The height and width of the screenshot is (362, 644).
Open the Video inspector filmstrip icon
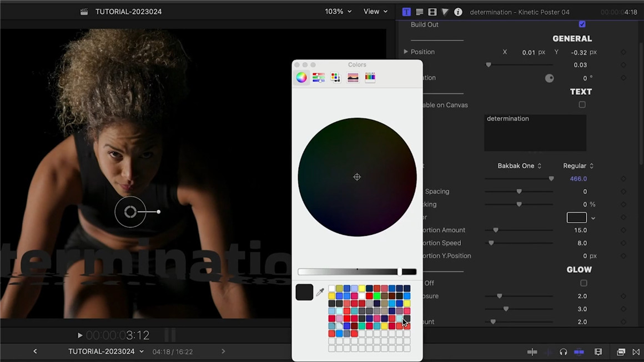[x=432, y=12]
